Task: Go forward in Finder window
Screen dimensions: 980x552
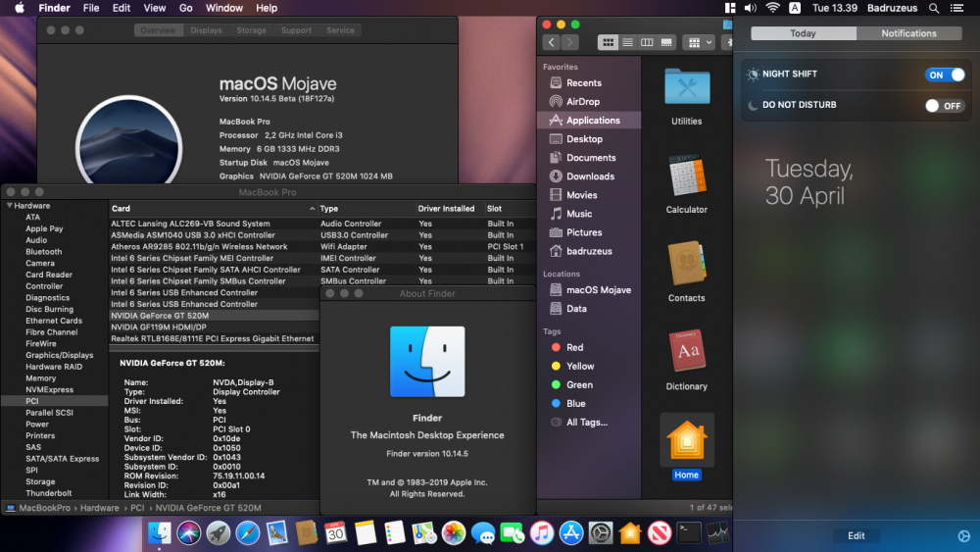Action: (569, 42)
